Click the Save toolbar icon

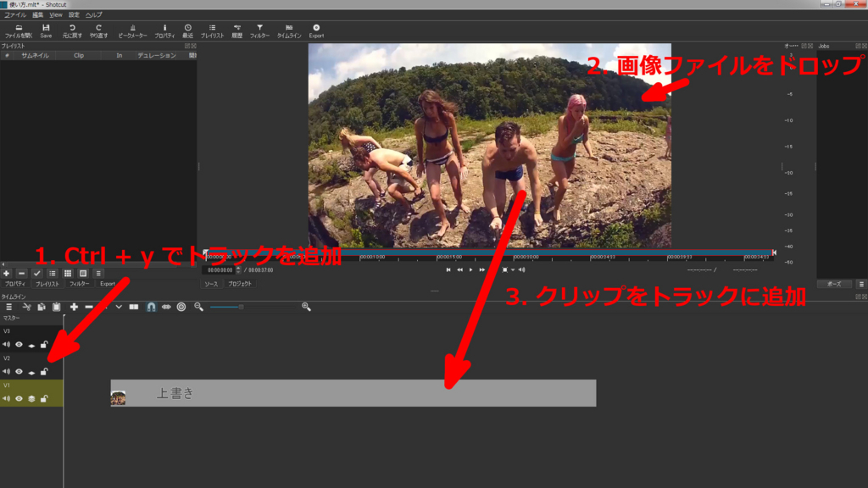tap(46, 31)
